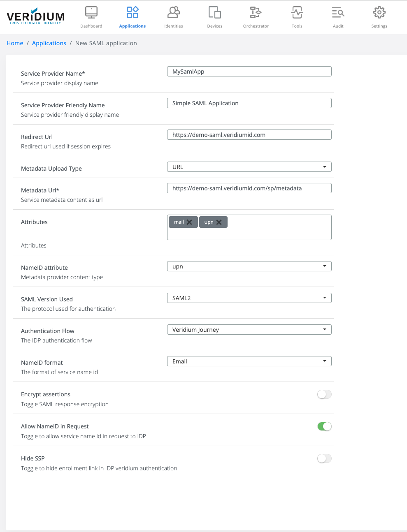Viewport: 407px width, 532px height.
Task: Select the Tools activity icon
Action: pyautogui.click(x=297, y=13)
